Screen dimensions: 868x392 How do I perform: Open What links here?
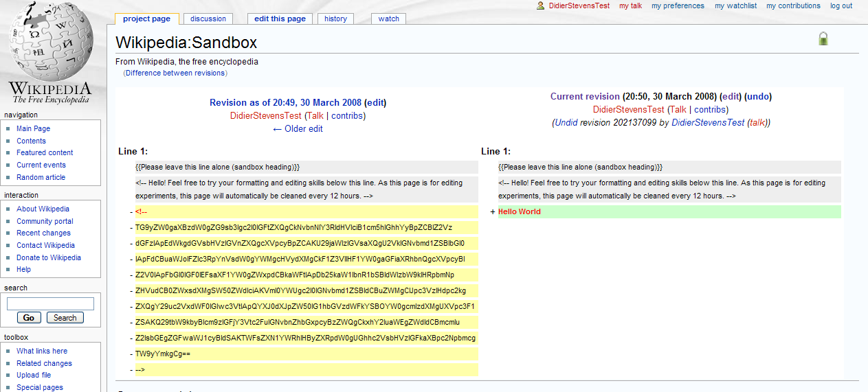(42, 351)
